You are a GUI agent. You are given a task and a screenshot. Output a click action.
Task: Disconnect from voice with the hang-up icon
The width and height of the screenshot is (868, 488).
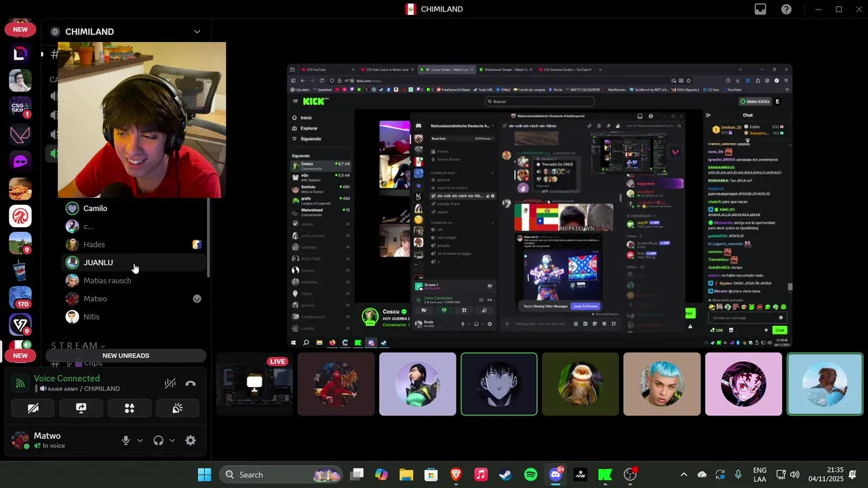pos(191,384)
